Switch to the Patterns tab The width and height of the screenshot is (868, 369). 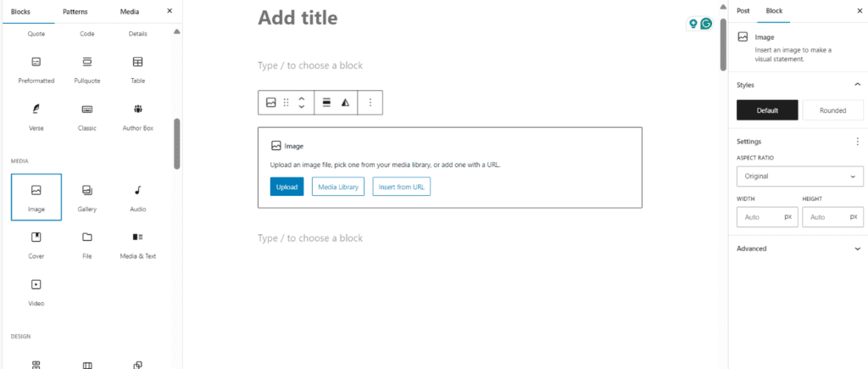click(75, 12)
